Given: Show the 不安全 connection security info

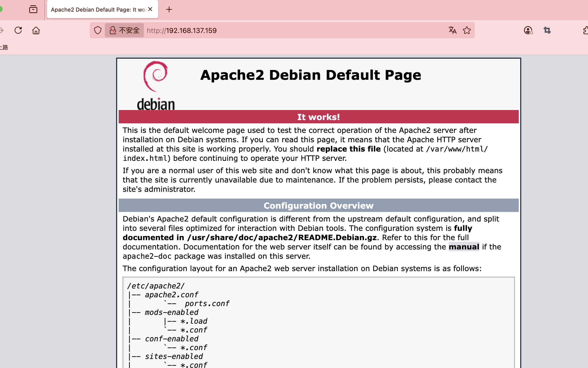Looking at the screenshot, I should [x=124, y=30].
